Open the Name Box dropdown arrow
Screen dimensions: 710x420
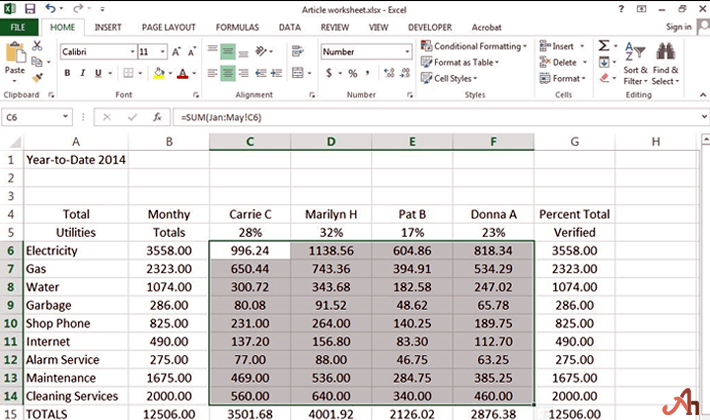[66, 117]
